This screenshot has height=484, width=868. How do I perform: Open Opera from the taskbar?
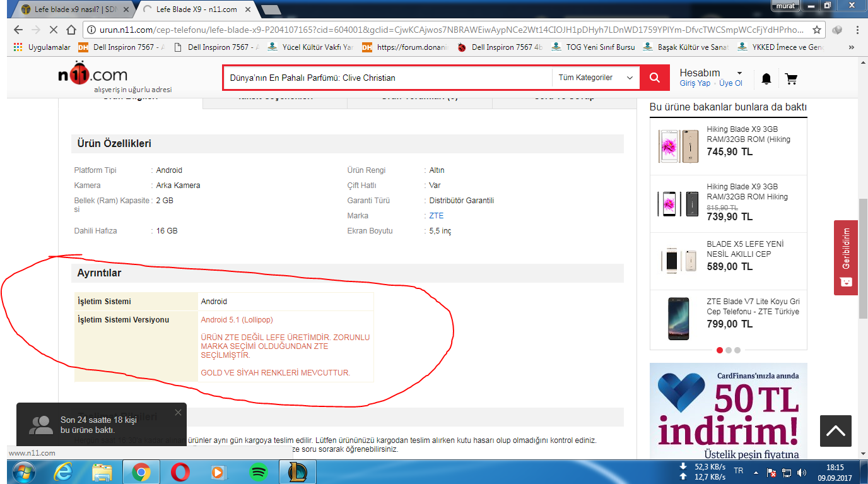pyautogui.click(x=180, y=471)
